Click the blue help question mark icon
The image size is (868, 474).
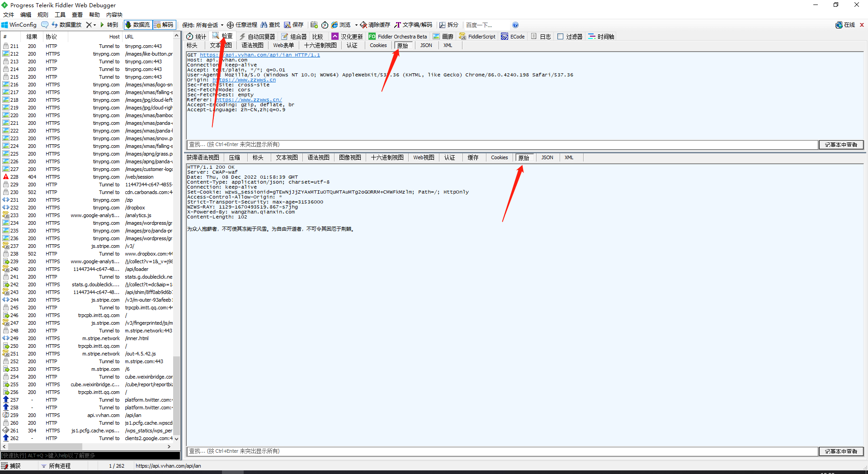pyautogui.click(x=515, y=25)
